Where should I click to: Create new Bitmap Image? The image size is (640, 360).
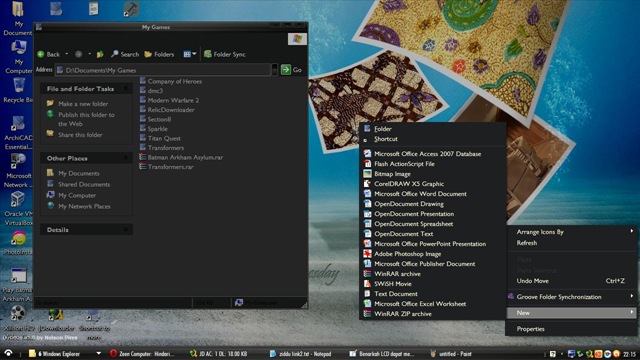point(433,174)
